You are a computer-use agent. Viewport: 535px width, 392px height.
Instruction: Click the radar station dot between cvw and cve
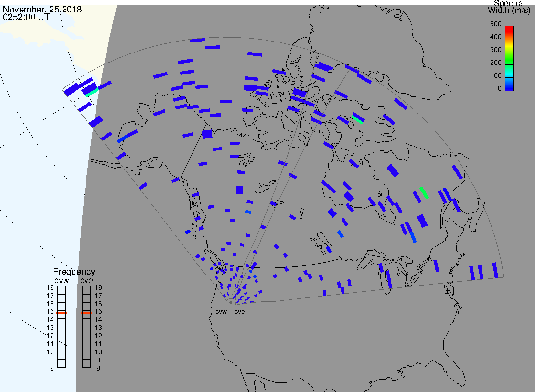click(231, 303)
